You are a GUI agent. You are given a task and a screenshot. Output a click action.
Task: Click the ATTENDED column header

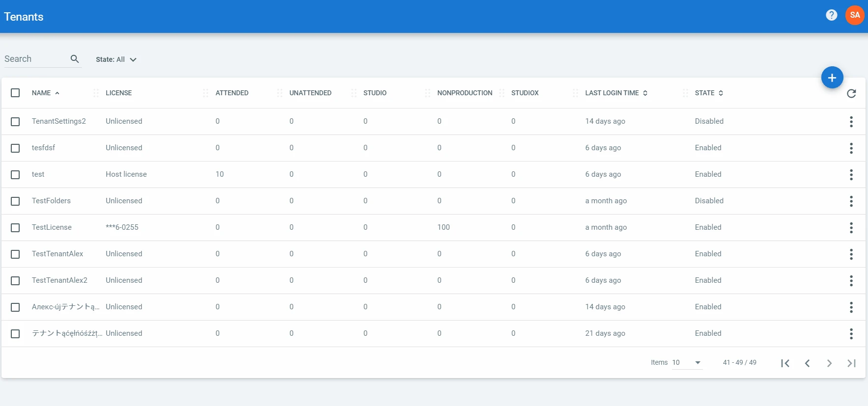tap(232, 93)
